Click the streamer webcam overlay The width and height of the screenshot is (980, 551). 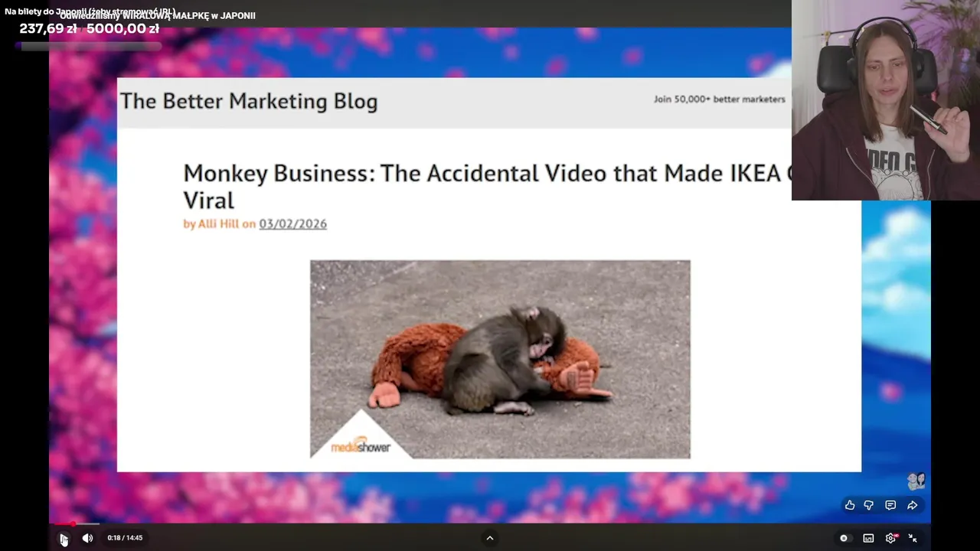coord(886,100)
